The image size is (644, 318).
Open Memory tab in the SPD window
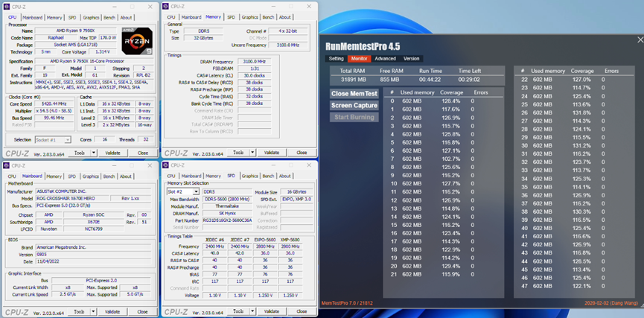tap(213, 176)
